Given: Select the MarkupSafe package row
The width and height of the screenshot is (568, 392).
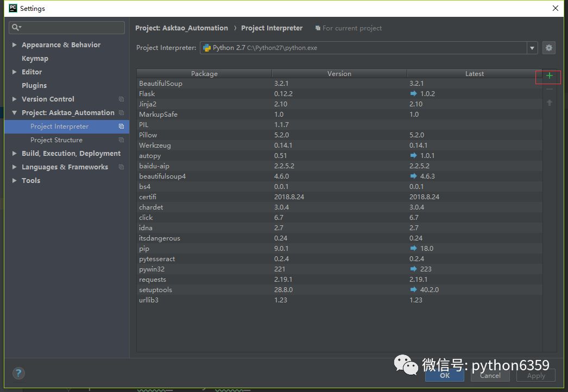Looking at the screenshot, I should click(x=339, y=114).
